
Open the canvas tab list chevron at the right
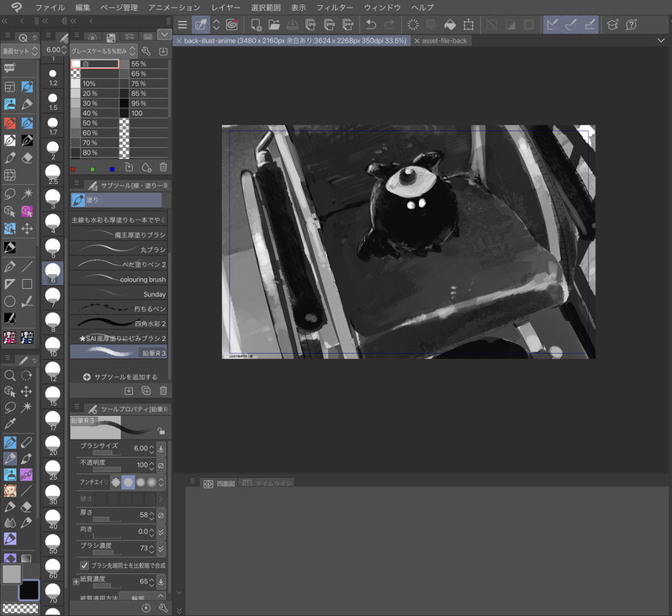click(661, 40)
